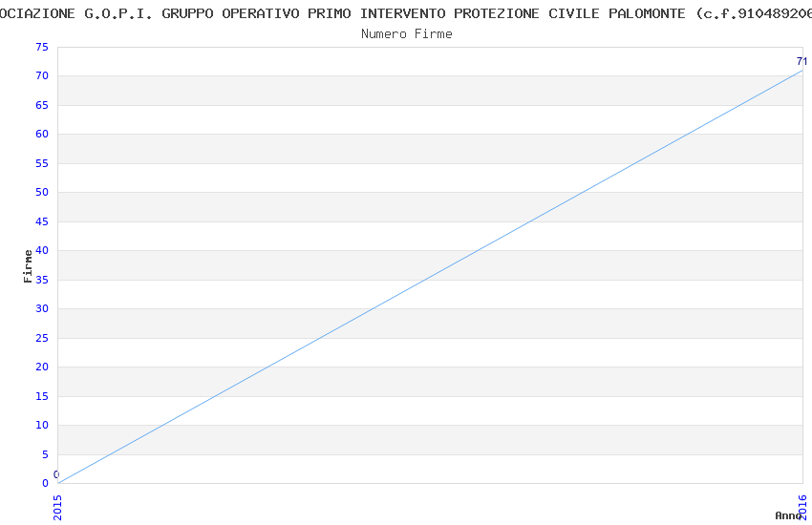Image resolution: width=812 pixels, height=525 pixels.
Task: Click the y-axis tick value 20
Action: pyautogui.click(x=42, y=367)
